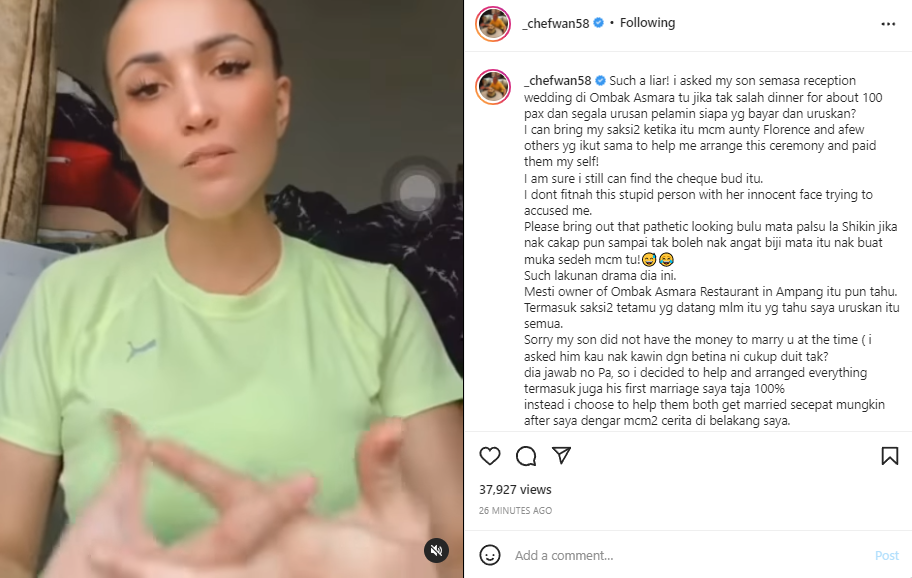The width and height of the screenshot is (912, 578).
Task: Click the video to pause playback
Action: [231, 289]
